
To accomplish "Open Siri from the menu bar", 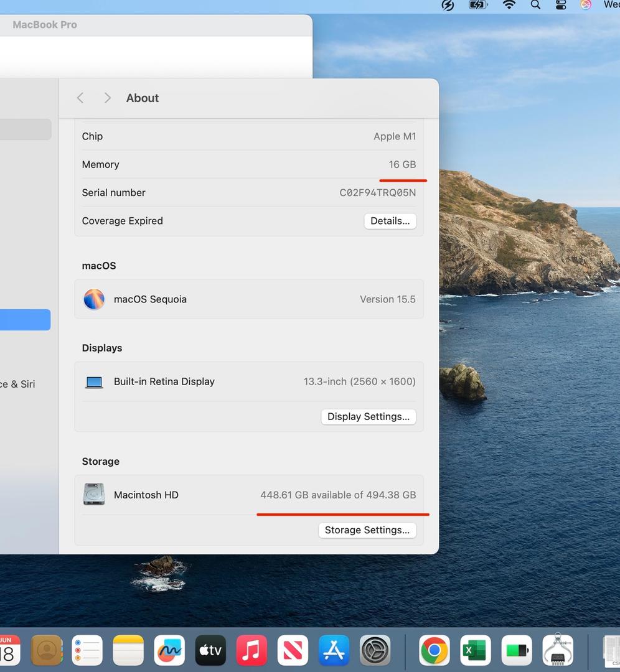I will click(x=586, y=6).
